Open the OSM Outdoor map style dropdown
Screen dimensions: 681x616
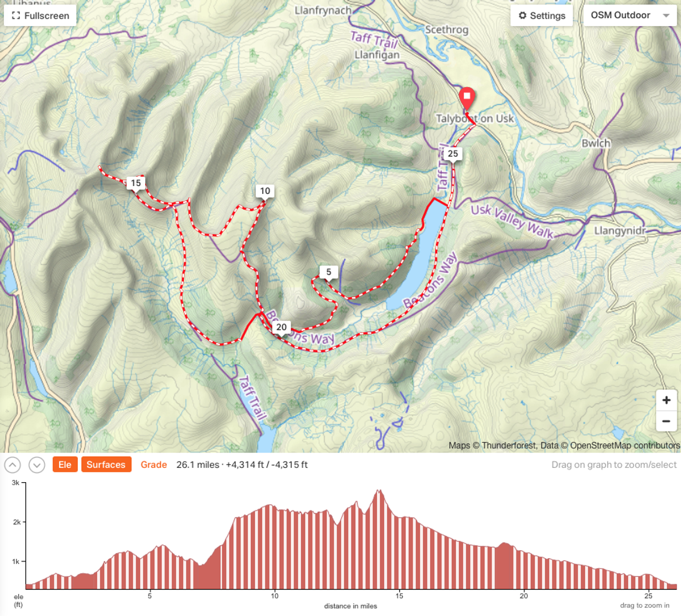[630, 15]
